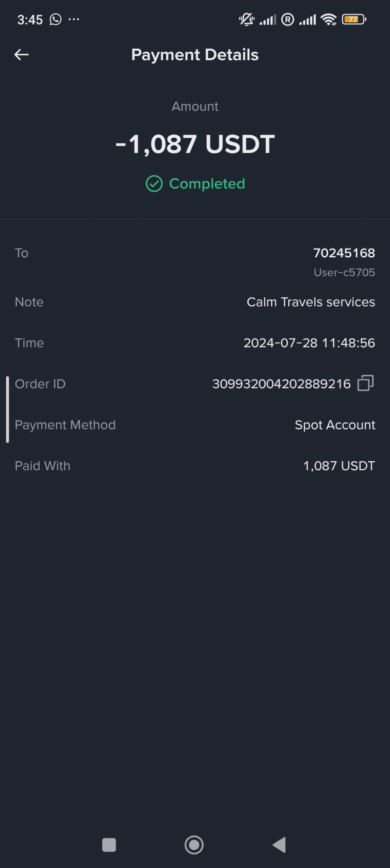Image resolution: width=390 pixels, height=868 pixels.
Task: Tap the back arrow in header
Action: click(21, 55)
